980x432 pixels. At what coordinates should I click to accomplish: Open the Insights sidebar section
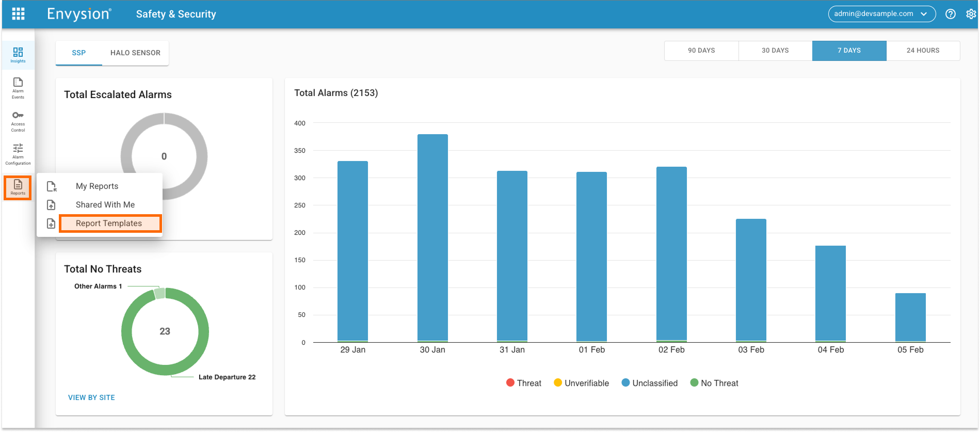[18, 55]
